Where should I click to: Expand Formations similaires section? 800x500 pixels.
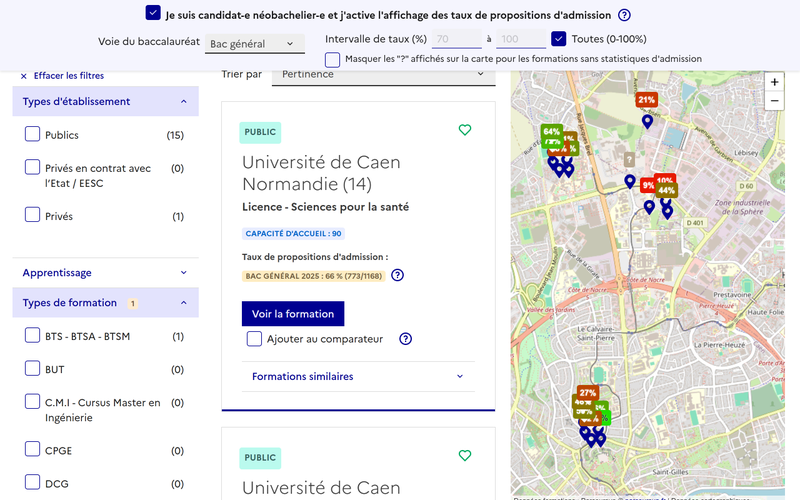point(358,377)
